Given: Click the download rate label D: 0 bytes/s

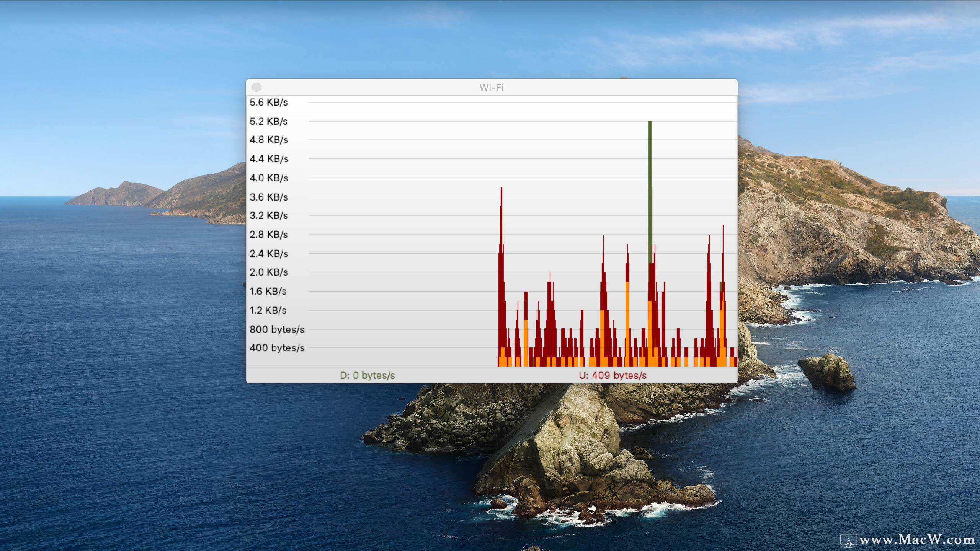Looking at the screenshot, I should 367,375.
